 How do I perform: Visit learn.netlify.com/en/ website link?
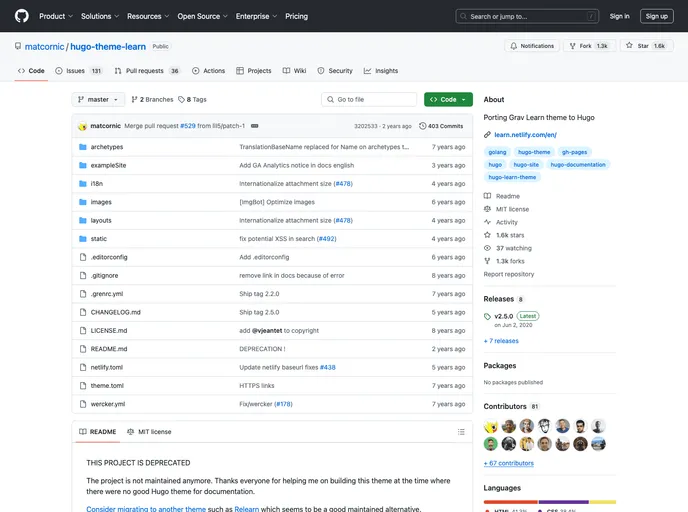525,135
